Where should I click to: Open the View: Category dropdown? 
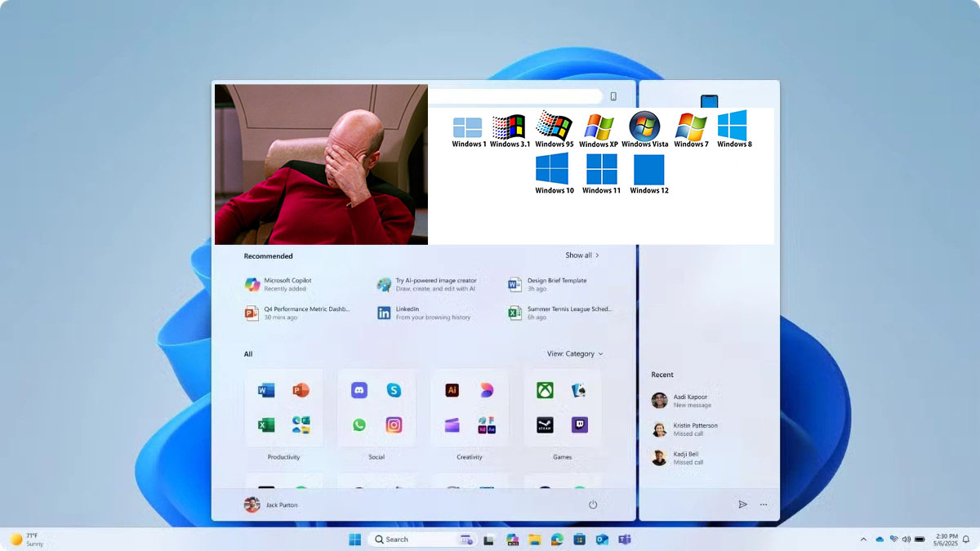[575, 354]
